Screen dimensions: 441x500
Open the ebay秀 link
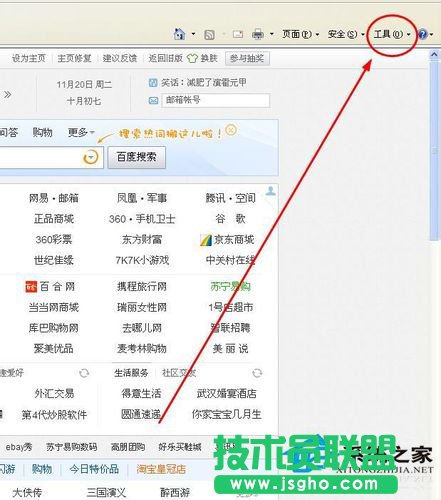[x=19, y=447]
